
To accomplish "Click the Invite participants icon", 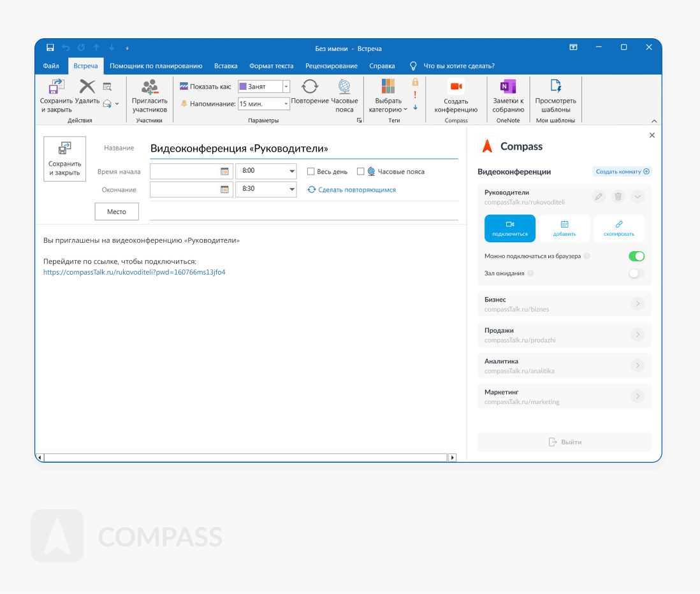I will click(x=149, y=87).
